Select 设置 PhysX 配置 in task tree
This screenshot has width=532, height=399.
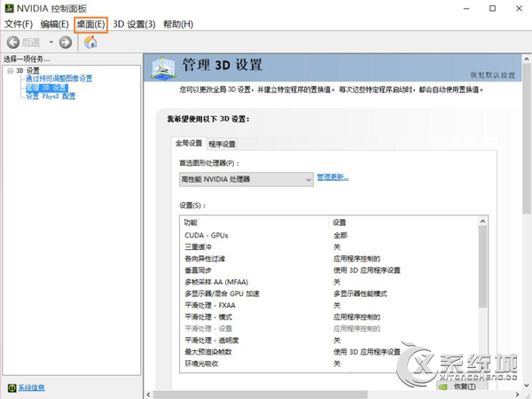pyautogui.click(x=51, y=97)
